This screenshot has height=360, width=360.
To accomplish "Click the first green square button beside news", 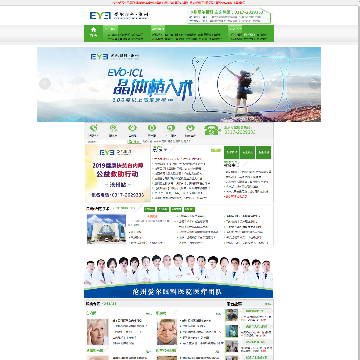I will pos(231,153).
